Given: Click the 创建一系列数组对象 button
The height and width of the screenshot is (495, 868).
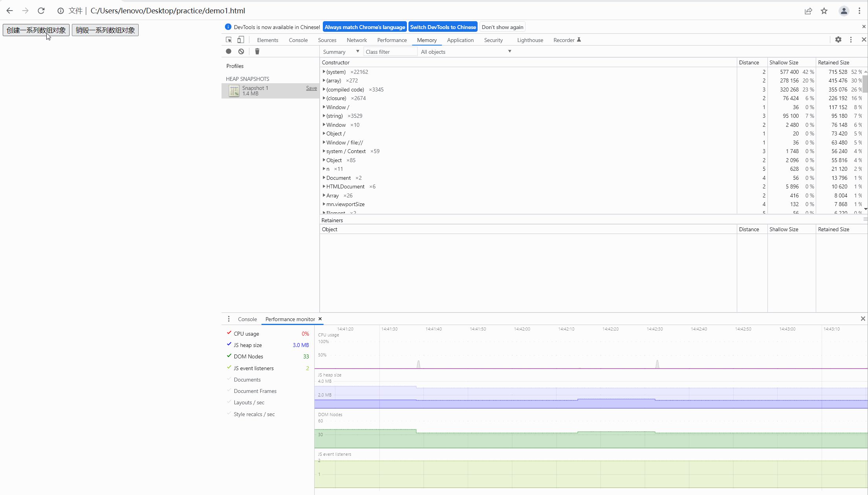Looking at the screenshot, I should (x=37, y=30).
